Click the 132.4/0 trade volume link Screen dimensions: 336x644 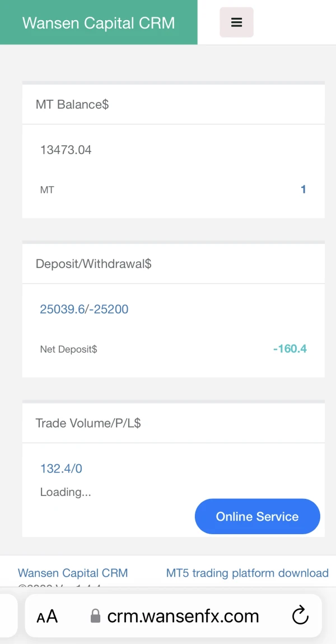[x=61, y=469]
